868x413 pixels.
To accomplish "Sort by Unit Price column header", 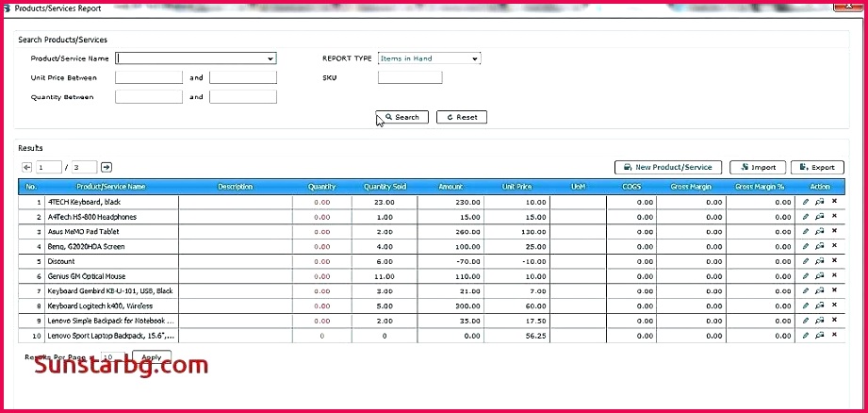I will pos(516,187).
